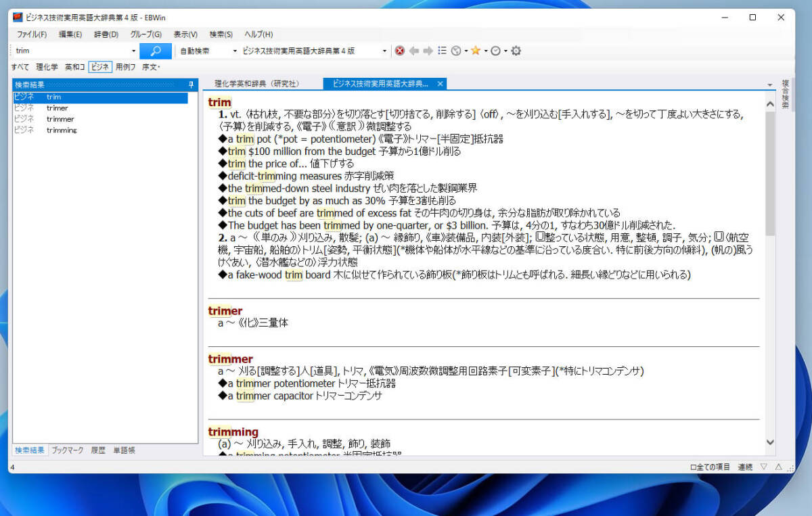Viewport: 812px width, 516px height.
Task: Switch to 理化学英和辞典（研究社） tab
Action: click(256, 84)
